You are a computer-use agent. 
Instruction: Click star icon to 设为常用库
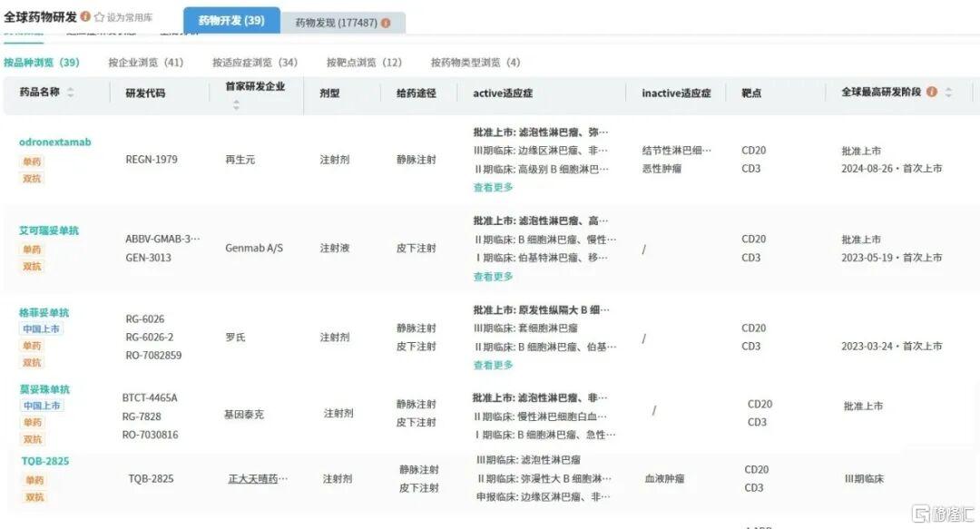[99, 17]
